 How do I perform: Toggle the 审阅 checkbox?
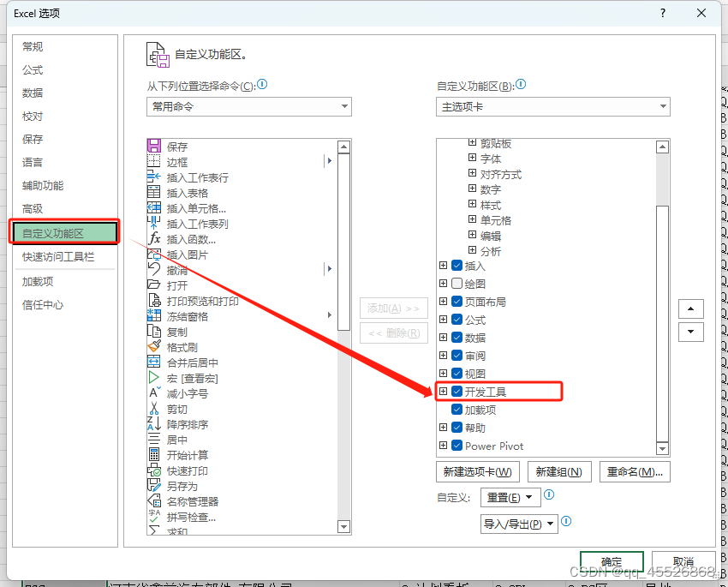456,356
